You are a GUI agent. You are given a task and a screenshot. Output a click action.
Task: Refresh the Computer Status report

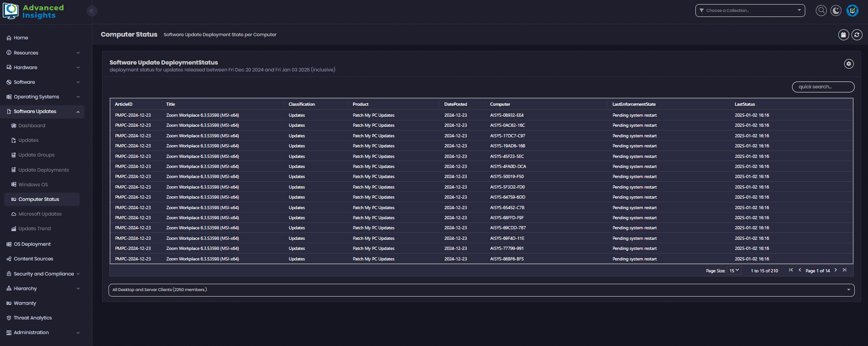857,35
